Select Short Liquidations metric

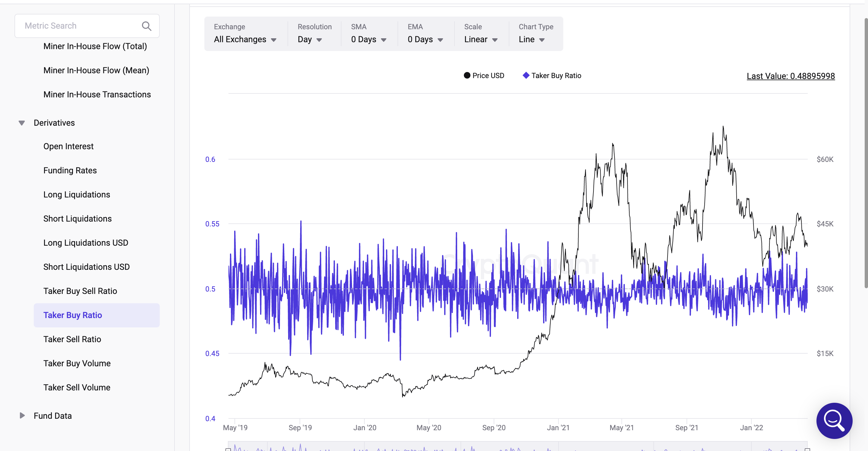(77, 219)
